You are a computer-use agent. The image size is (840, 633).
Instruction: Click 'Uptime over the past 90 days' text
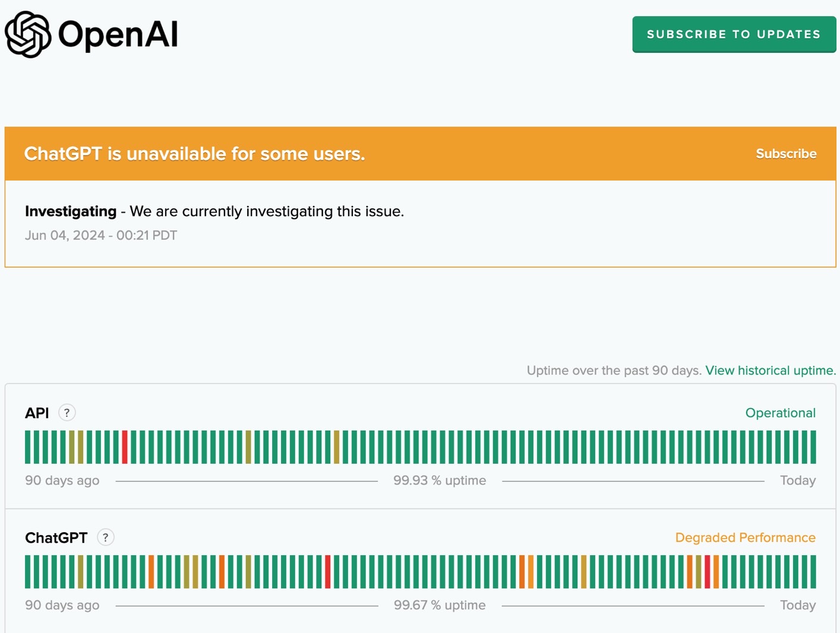pyautogui.click(x=614, y=371)
